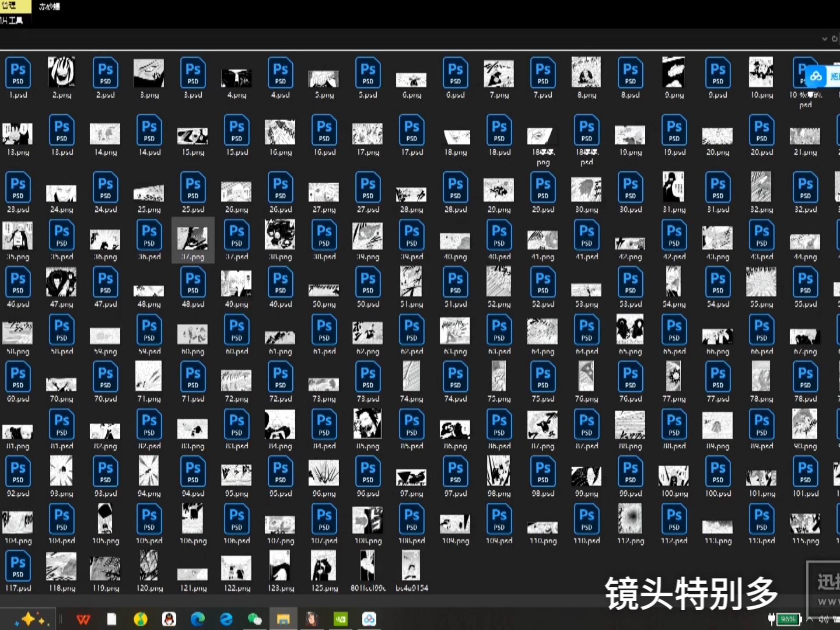
Task: Select the 117.psd file
Action: pos(18,566)
